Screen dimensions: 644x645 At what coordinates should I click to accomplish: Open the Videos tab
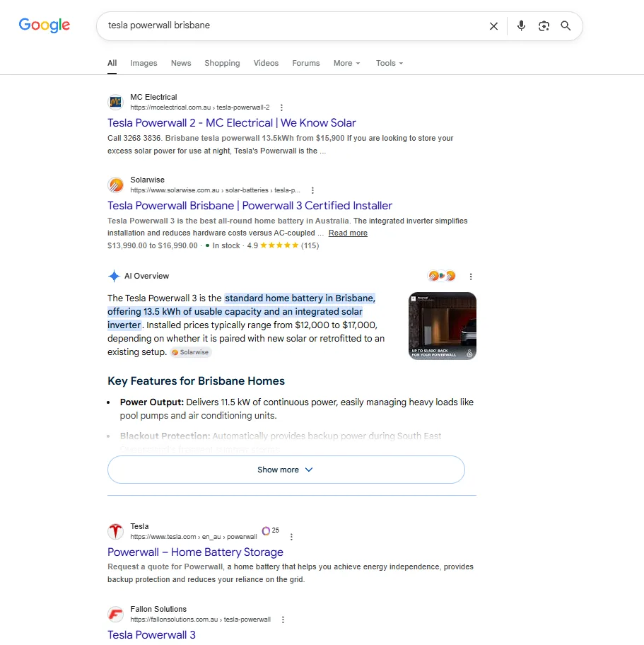266,63
